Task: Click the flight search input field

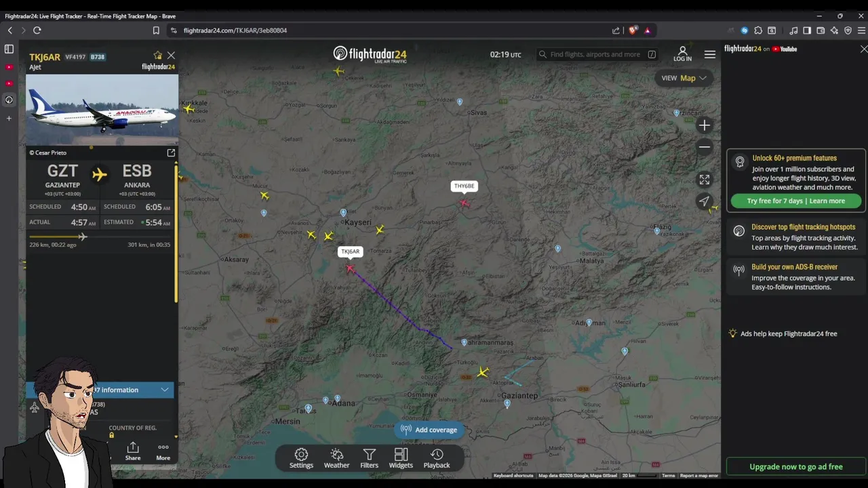Action: (x=597, y=54)
